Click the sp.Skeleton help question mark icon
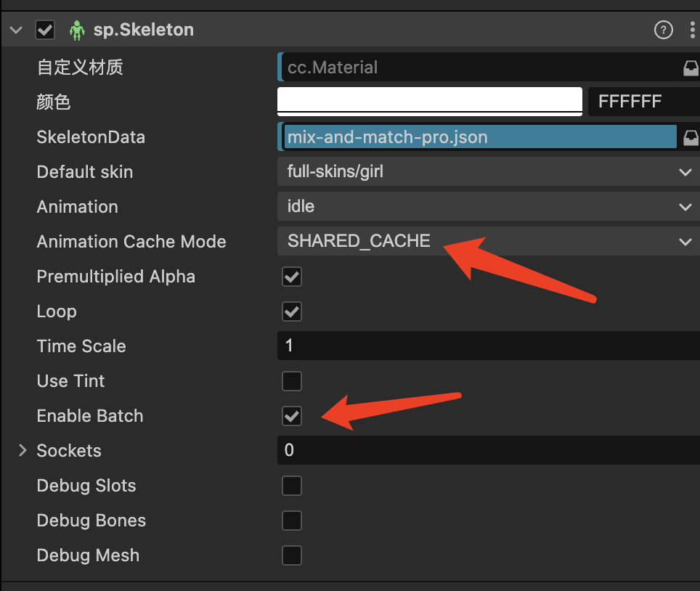This screenshot has height=591, width=700. 663,30
